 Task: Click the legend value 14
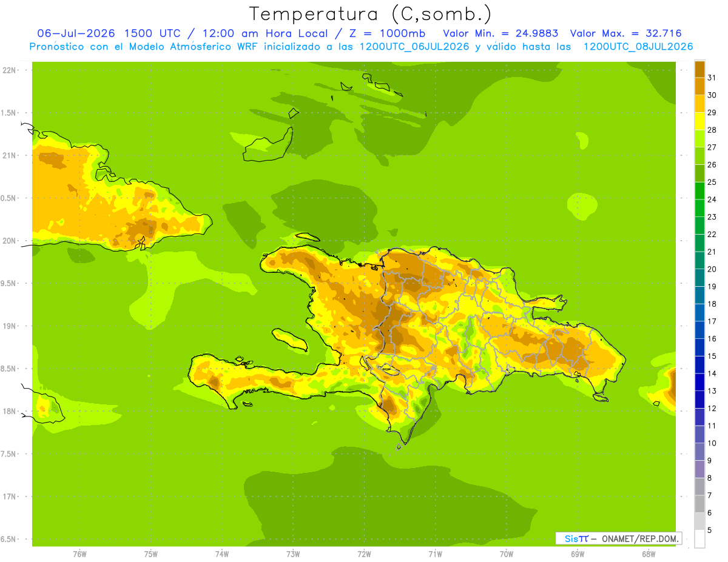coord(712,373)
